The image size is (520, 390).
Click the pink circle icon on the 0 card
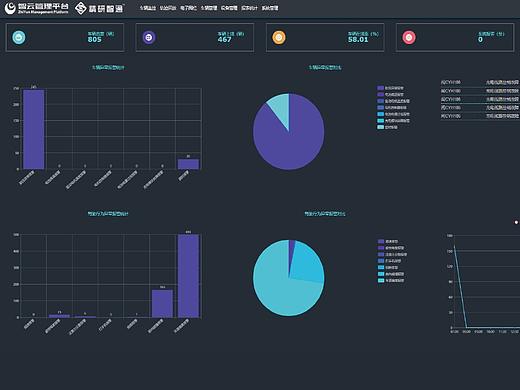tap(409, 37)
